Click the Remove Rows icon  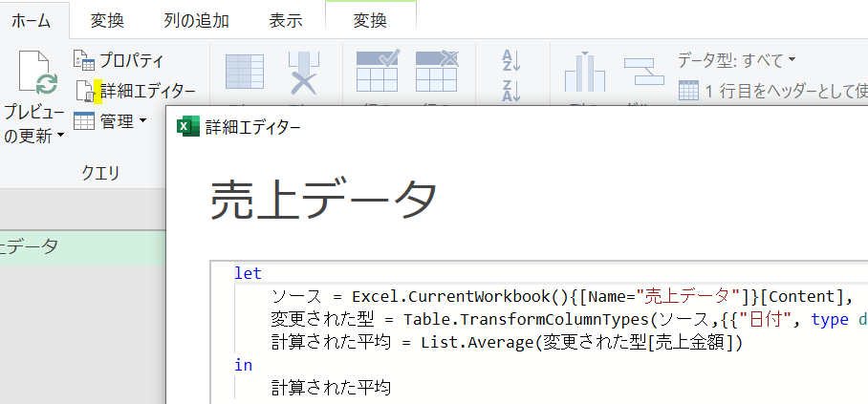[437, 73]
